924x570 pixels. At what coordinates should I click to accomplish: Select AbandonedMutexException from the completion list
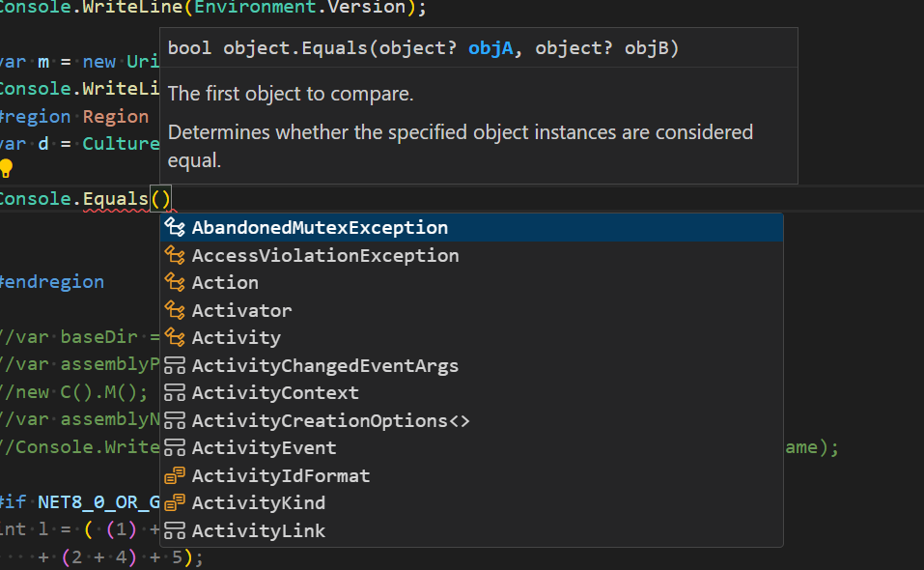click(x=319, y=228)
